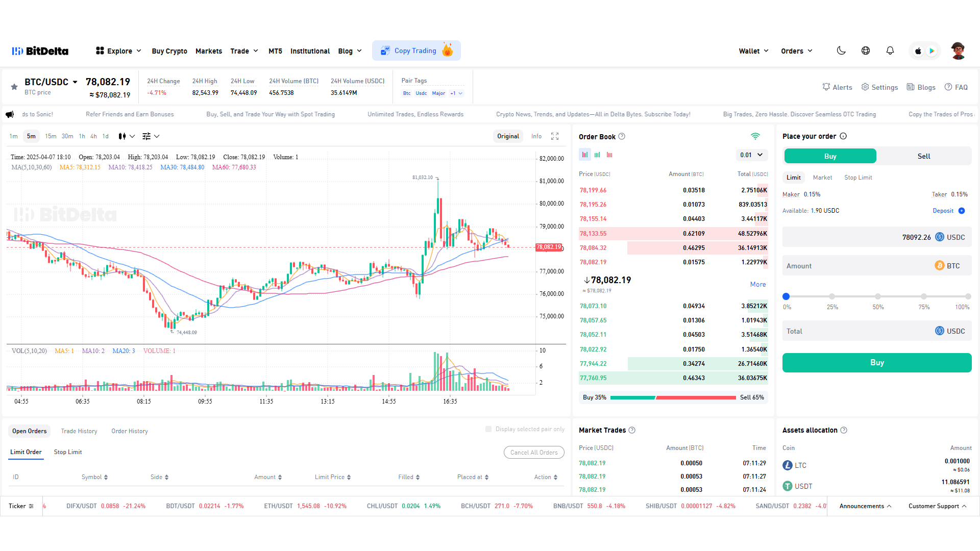The width and height of the screenshot is (980, 551).
Task: Show both bids and asks view
Action: (x=585, y=155)
